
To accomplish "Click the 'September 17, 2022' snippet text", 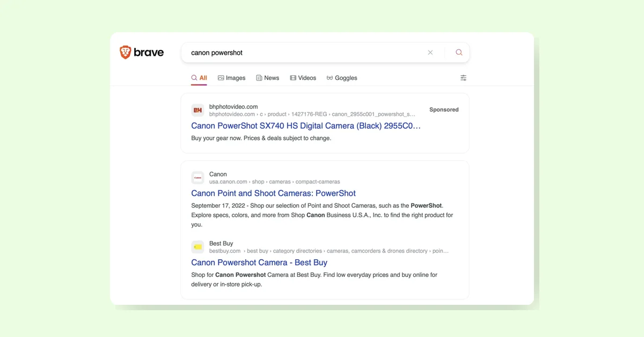I will click(322, 215).
